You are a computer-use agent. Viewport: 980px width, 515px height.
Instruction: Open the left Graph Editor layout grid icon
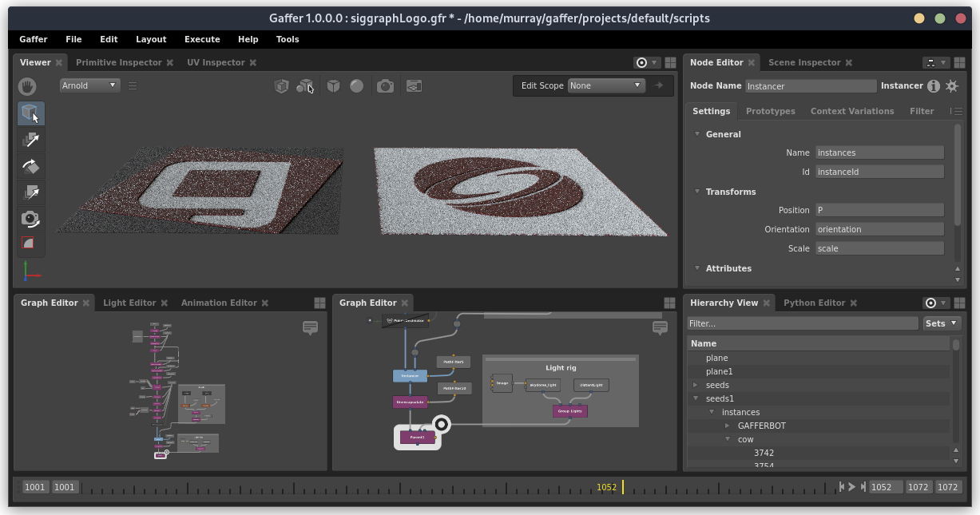[319, 303]
